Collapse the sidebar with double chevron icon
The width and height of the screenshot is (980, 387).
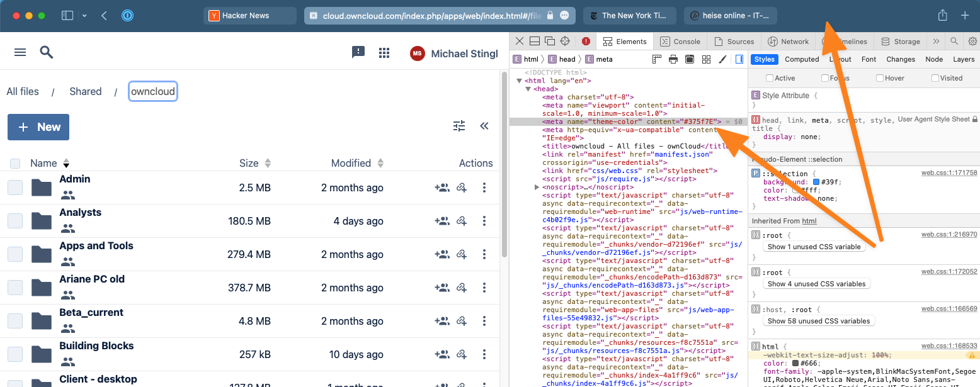click(484, 126)
